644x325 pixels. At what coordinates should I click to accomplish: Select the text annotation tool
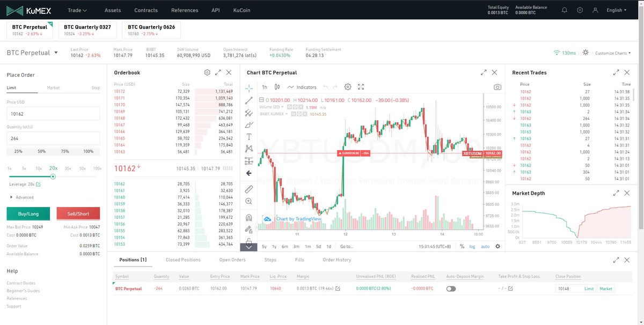248,137
